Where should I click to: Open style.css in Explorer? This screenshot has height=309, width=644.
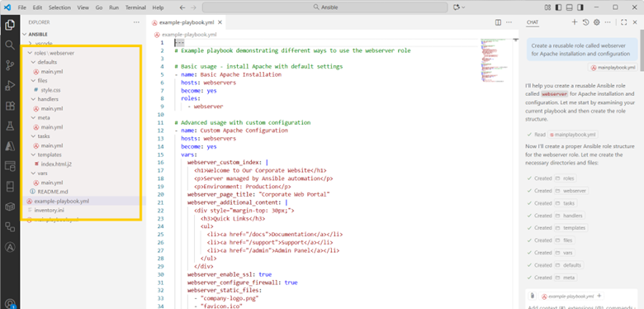(x=50, y=90)
